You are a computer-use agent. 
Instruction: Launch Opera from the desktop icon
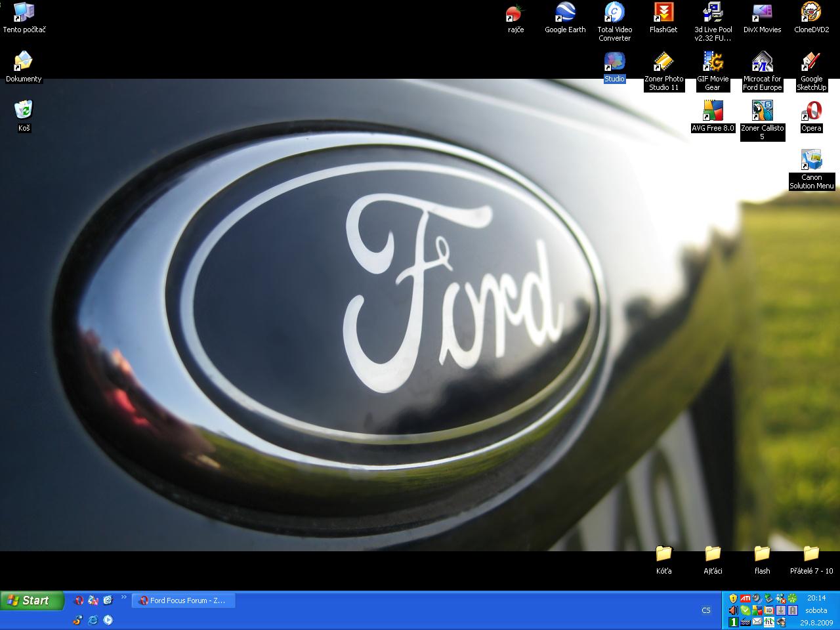click(x=811, y=111)
